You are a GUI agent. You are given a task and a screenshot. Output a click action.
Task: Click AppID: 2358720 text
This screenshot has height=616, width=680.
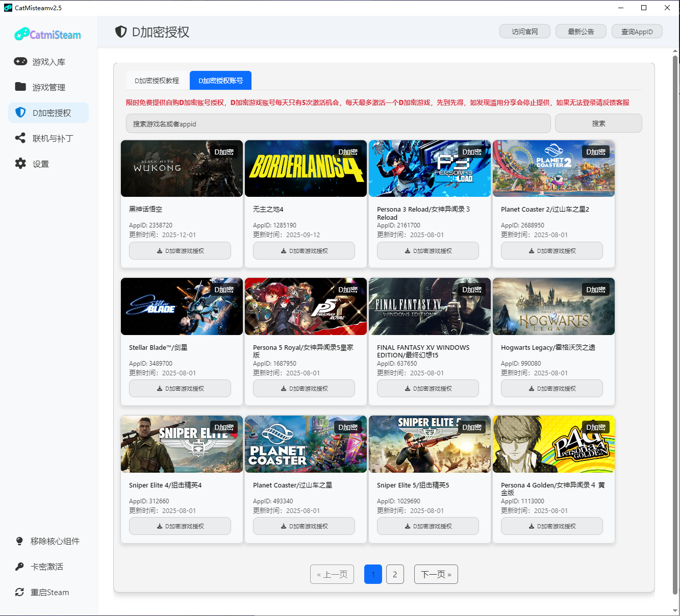150,225
